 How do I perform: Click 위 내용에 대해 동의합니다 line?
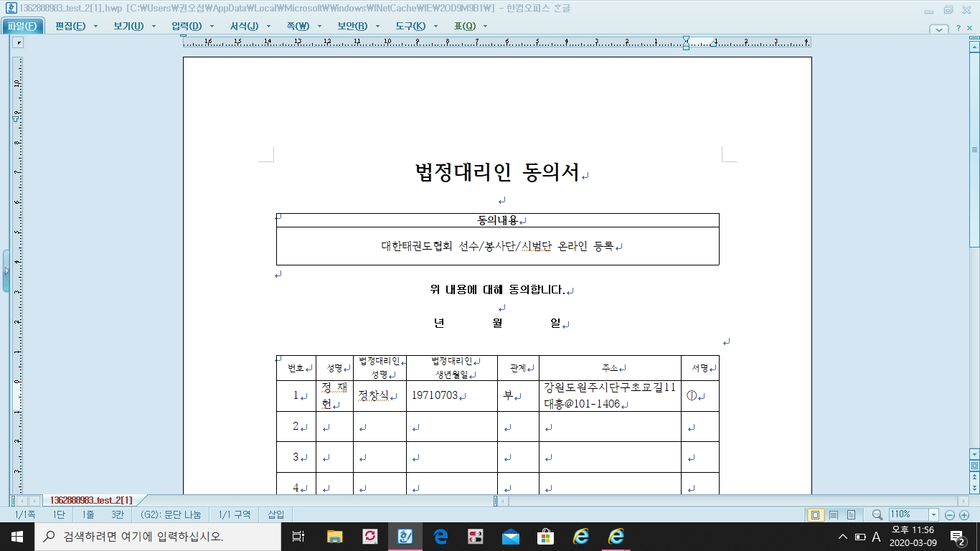[498, 291]
